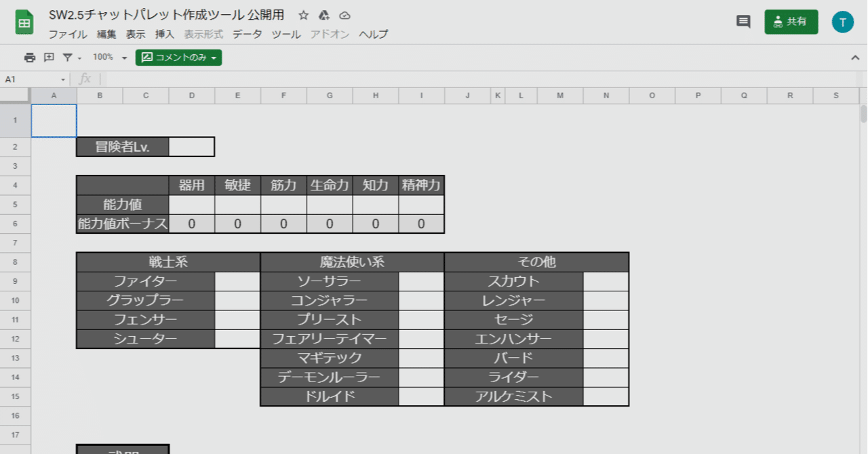This screenshot has height=454, width=868.
Task: Add a shortcut to Drive via the Drive icon
Action: point(323,15)
